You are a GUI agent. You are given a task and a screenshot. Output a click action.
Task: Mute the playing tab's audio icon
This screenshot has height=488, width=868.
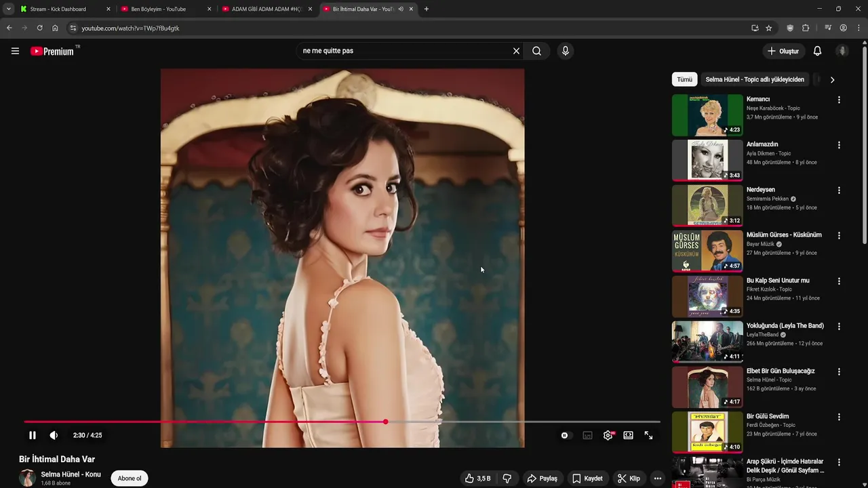(x=401, y=9)
